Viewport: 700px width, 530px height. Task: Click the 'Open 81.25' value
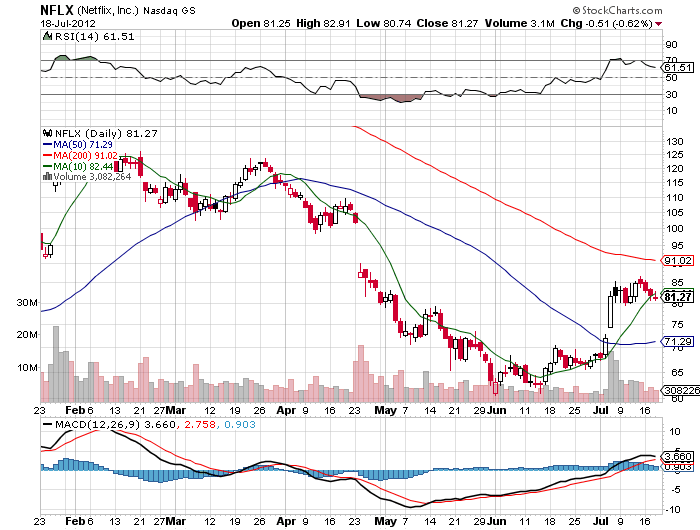261,23
